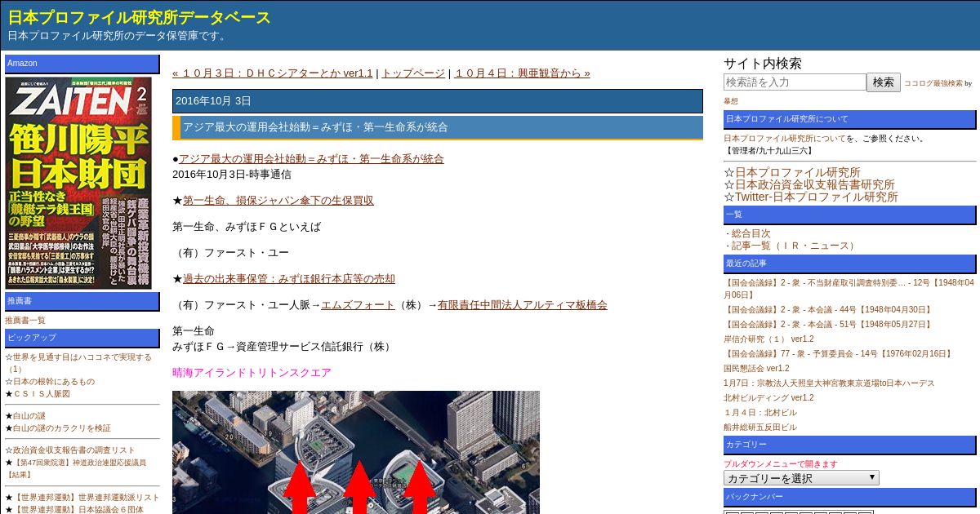The height and width of the screenshot is (514, 980).
Task: Open the トップページ link
Action: point(413,73)
